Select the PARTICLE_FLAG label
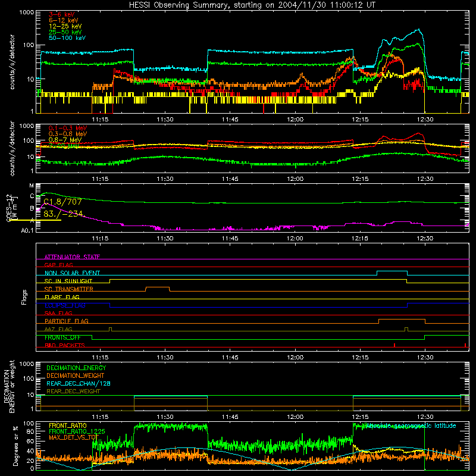This screenshot has width=476, height=476. point(67,321)
